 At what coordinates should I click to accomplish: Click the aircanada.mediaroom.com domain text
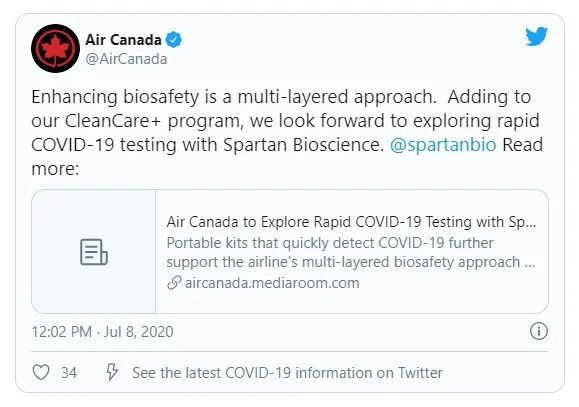tap(272, 283)
